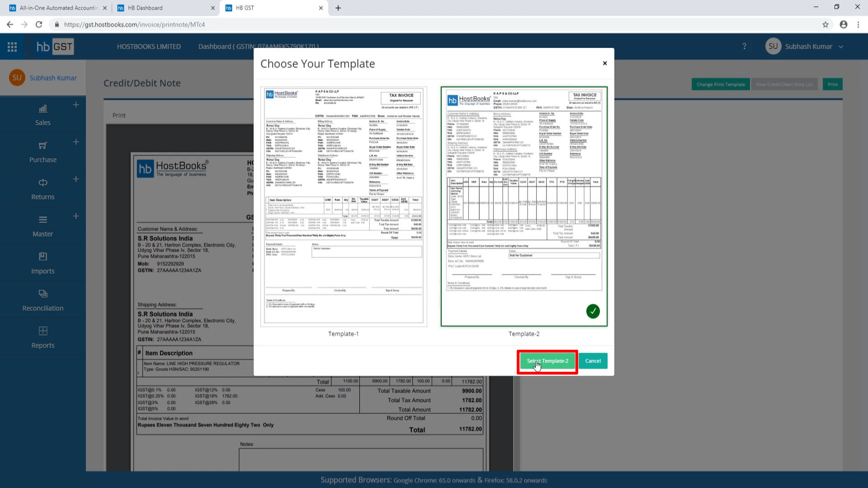Open the Purchase sidebar section
This screenshot has width=868, height=488.
point(43,152)
